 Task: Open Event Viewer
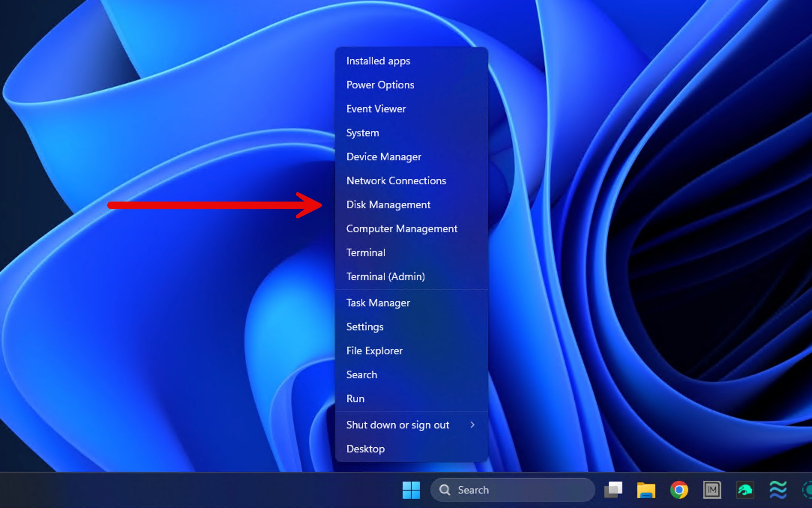tap(411, 109)
